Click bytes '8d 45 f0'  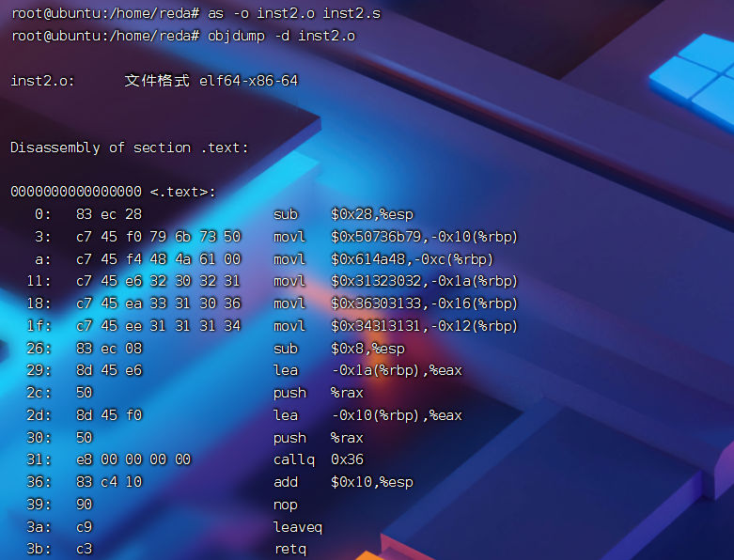coord(109,415)
